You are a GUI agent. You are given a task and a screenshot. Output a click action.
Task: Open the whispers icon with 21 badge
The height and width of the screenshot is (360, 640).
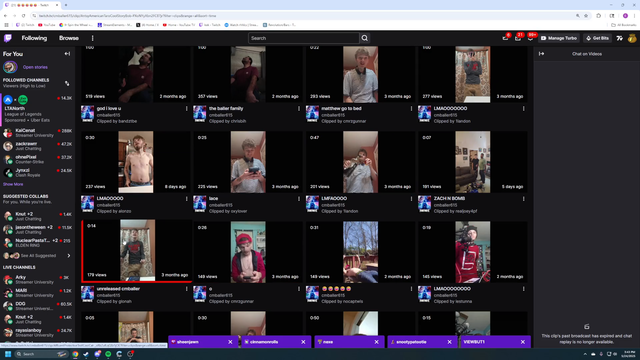pyautogui.click(x=518, y=38)
